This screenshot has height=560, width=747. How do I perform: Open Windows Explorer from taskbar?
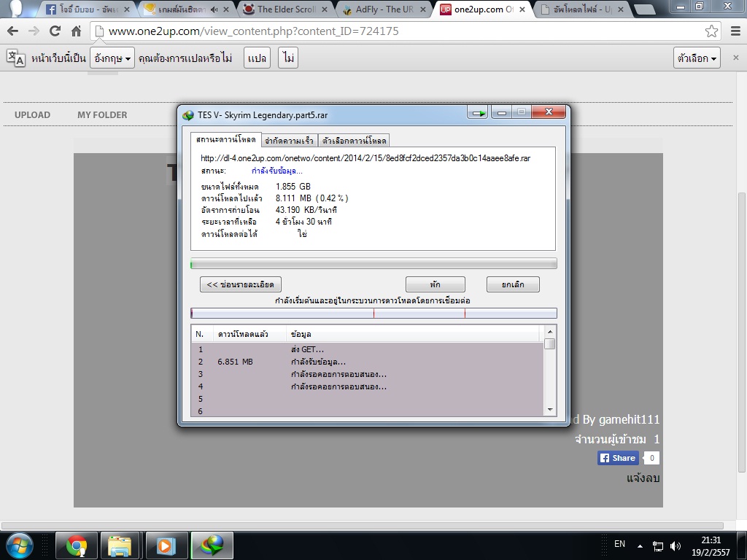click(120, 545)
